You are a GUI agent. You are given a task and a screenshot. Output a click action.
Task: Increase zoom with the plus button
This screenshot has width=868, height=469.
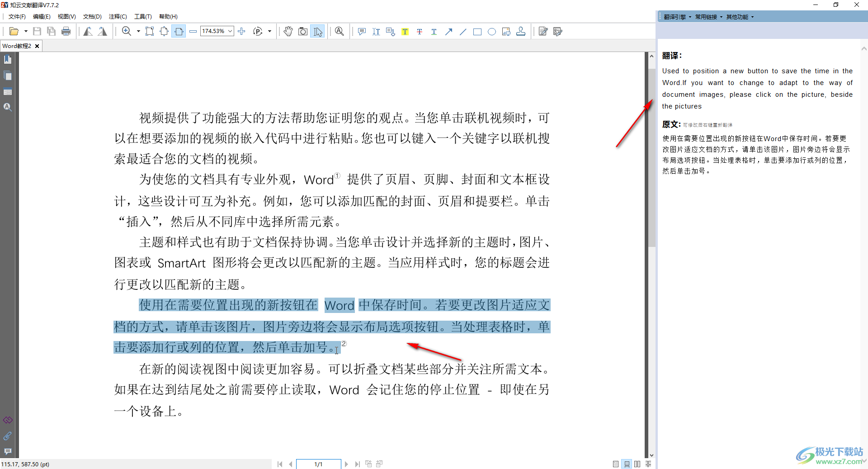pyautogui.click(x=242, y=31)
